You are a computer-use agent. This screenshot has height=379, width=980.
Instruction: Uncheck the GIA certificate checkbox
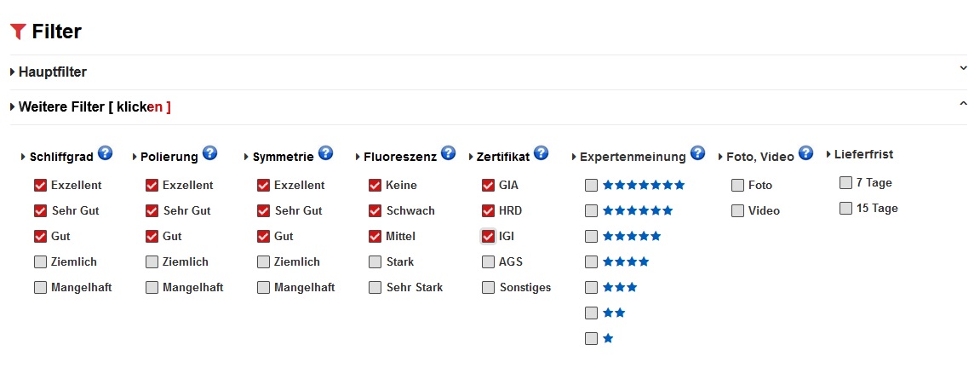(x=488, y=185)
